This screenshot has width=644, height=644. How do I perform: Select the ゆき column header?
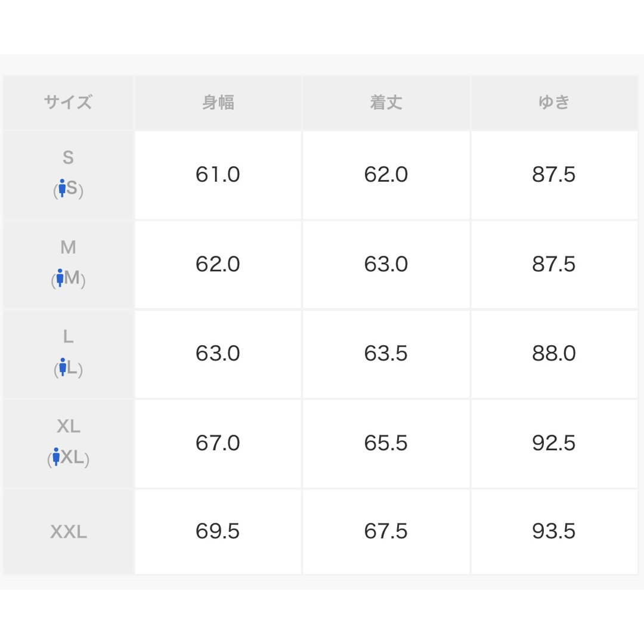[554, 103]
